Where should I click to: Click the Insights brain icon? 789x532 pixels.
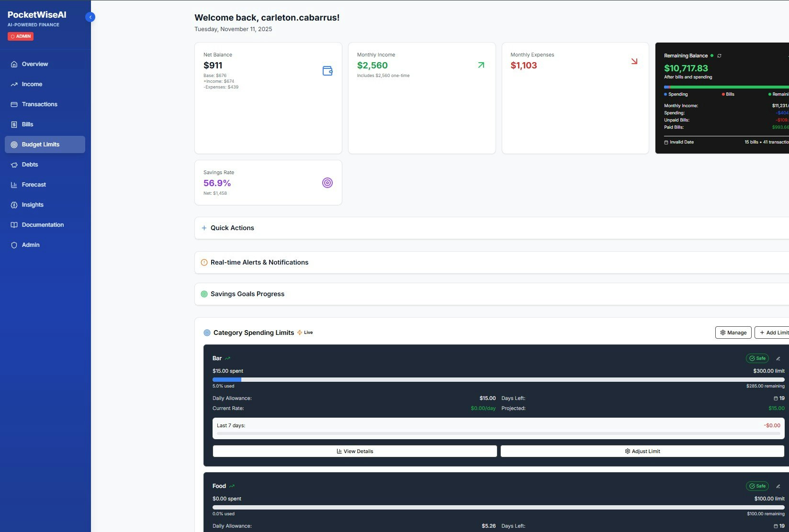click(x=14, y=205)
